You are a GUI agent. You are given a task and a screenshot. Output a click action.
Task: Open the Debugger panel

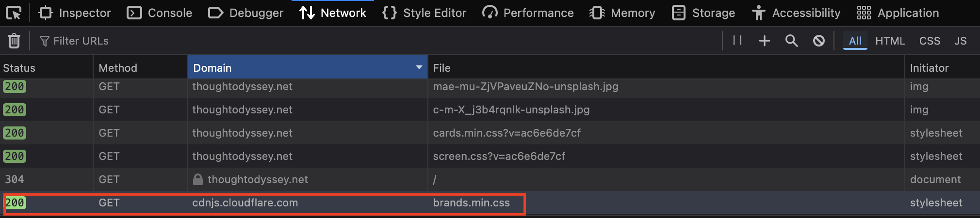[245, 13]
